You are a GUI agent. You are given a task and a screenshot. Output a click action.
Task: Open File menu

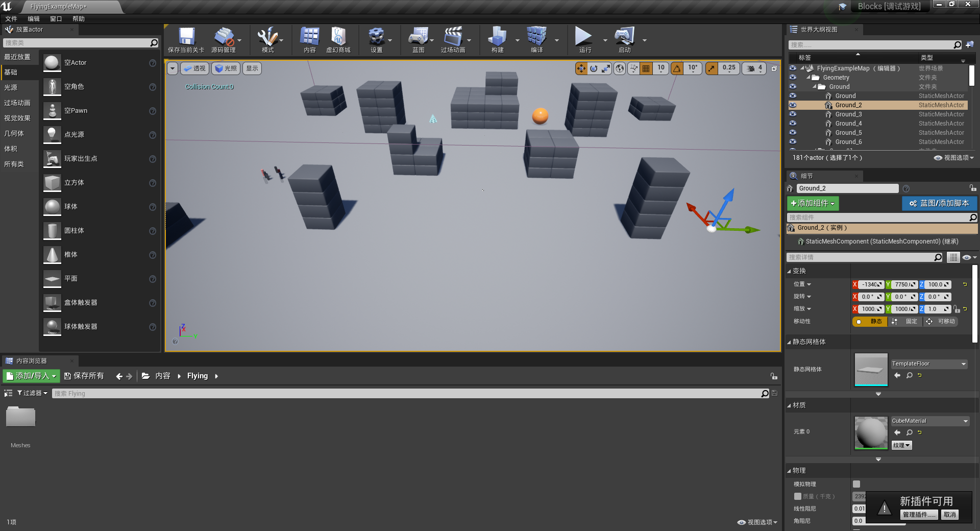click(11, 19)
